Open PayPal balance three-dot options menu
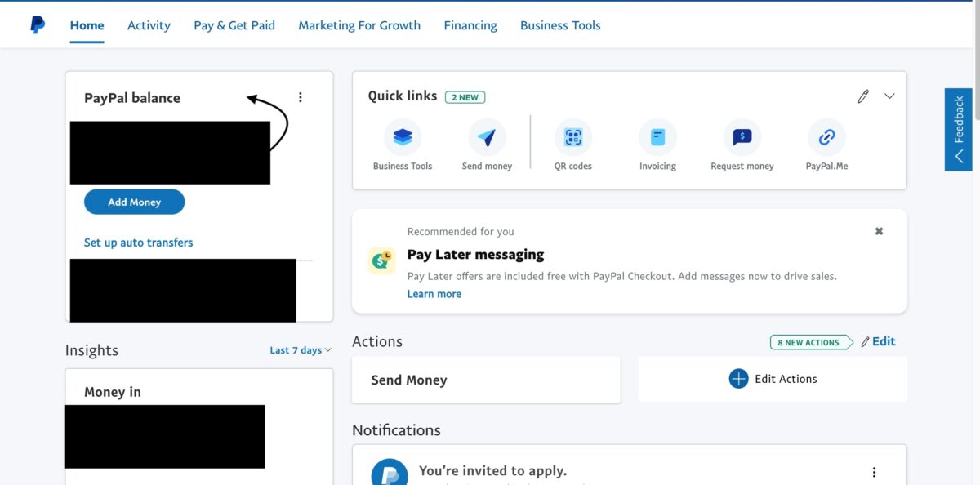This screenshot has width=980, height=485. coord(300,97)
